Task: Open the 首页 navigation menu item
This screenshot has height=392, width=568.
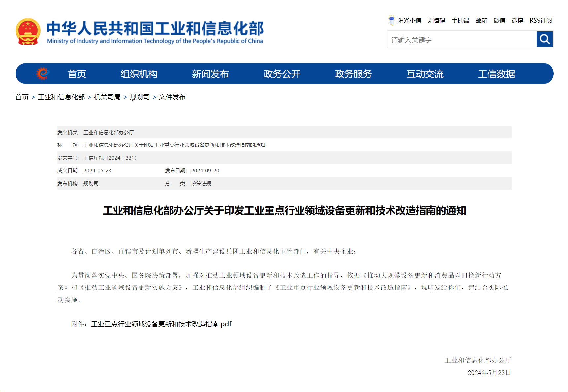Action: click(77, 74)
